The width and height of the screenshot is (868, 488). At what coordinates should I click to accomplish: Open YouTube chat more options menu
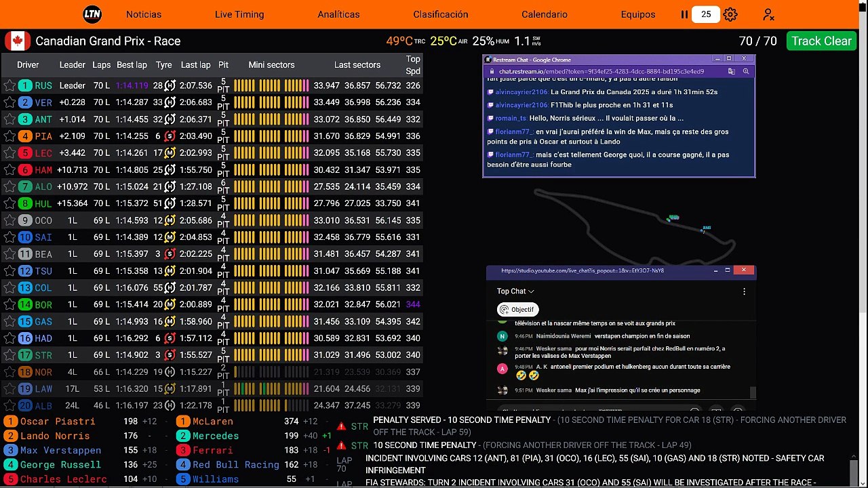744,291
